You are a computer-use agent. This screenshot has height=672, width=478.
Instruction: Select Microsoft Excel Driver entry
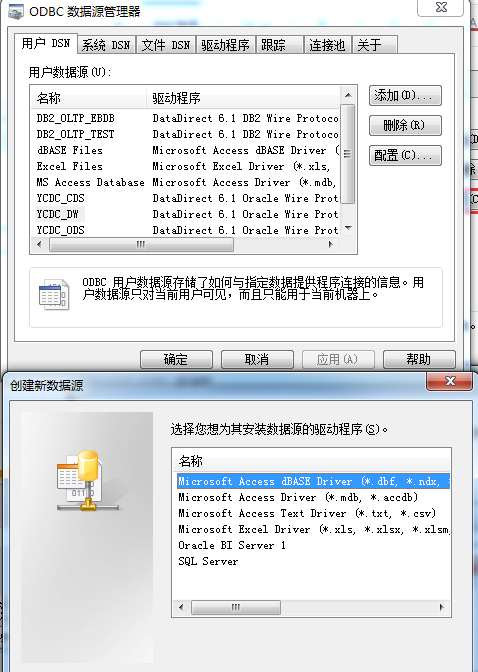click(313, 530)
